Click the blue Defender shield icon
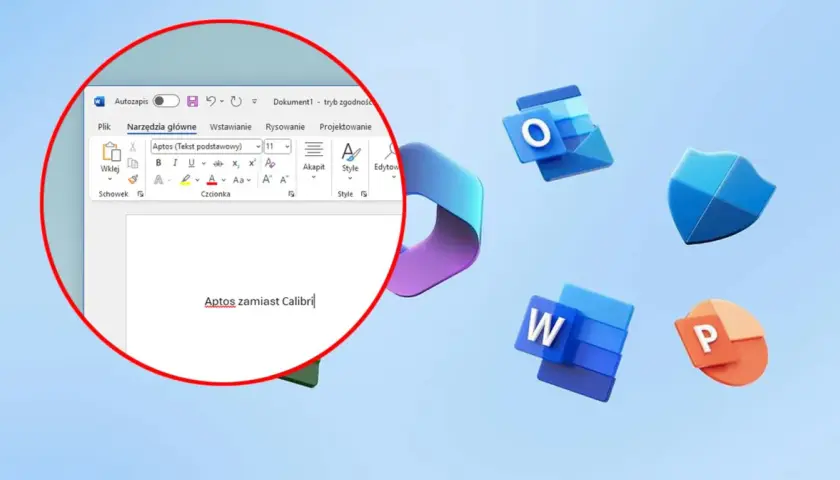 pos(721,196)
